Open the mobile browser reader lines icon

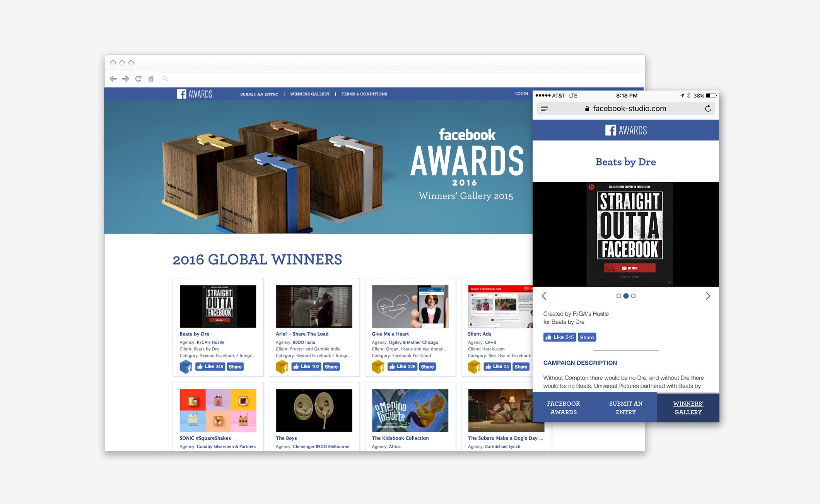544,108
